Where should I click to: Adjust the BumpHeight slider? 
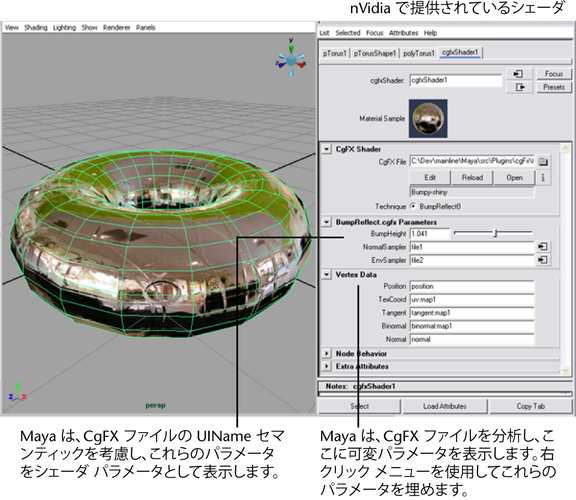[495, 233]
